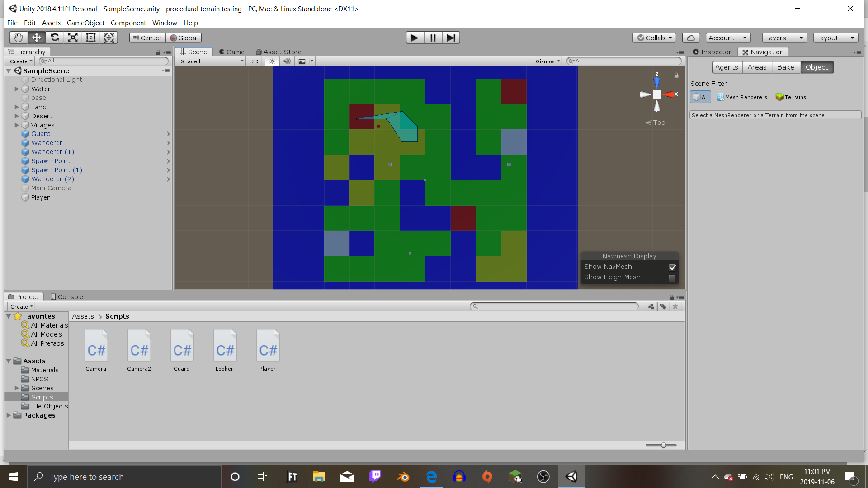Select the Hand pan tool
Viewport: 868px width, 488px height.
point(18,38)
